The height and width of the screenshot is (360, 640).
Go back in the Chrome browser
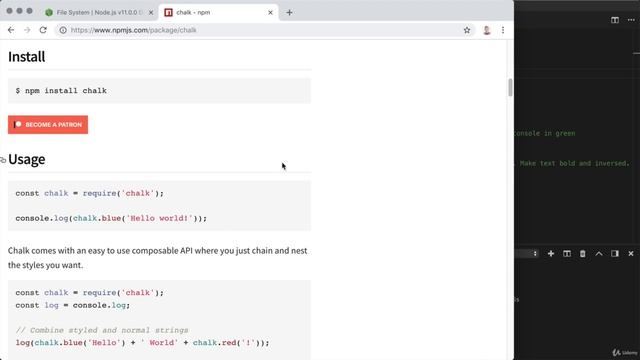[x=11, y=30]
